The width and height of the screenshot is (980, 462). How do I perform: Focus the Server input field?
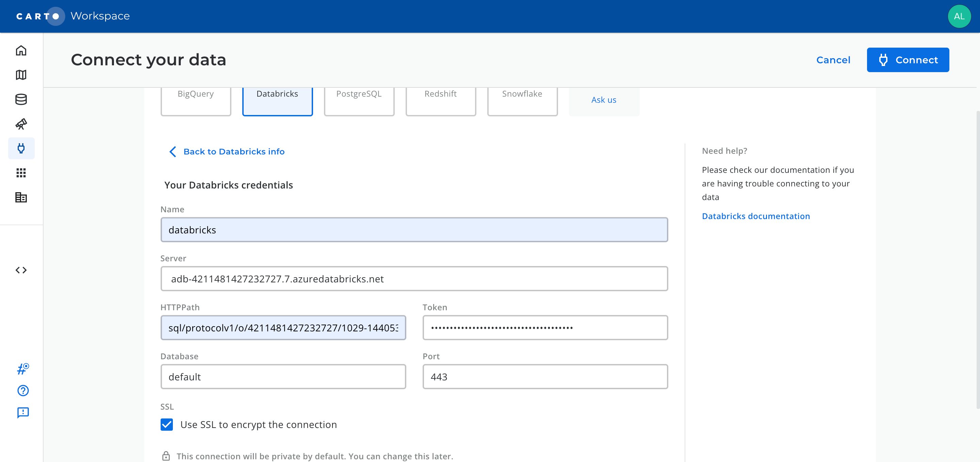414,279
